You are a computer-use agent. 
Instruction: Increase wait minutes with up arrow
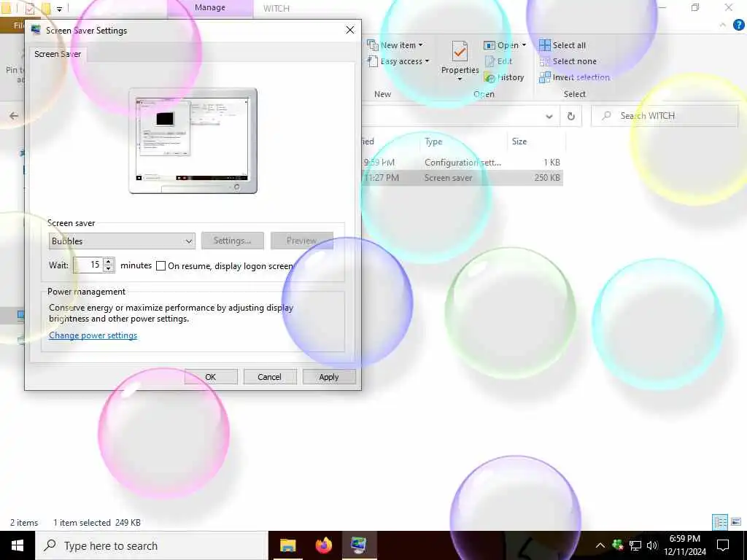(109, 262)
